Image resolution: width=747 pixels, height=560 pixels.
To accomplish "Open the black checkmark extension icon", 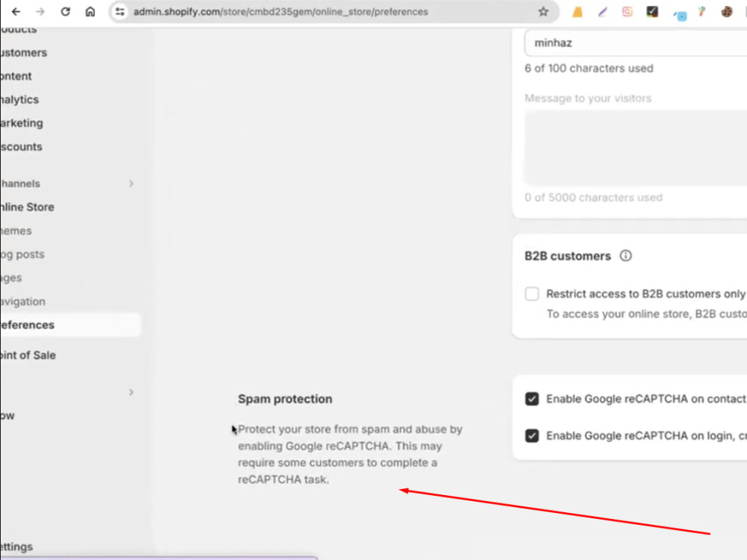I will click(652, 12).
